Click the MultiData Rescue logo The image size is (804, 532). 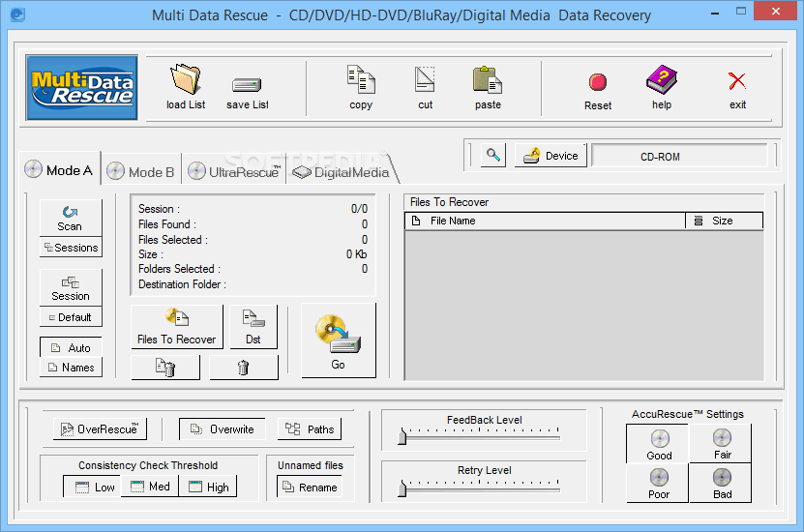click(82, 88)
